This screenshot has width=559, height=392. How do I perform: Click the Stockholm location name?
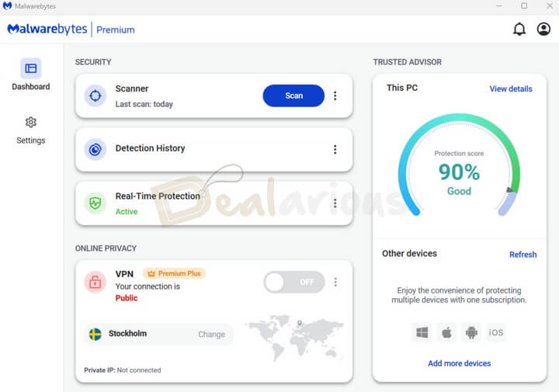(x=127, y=333)
